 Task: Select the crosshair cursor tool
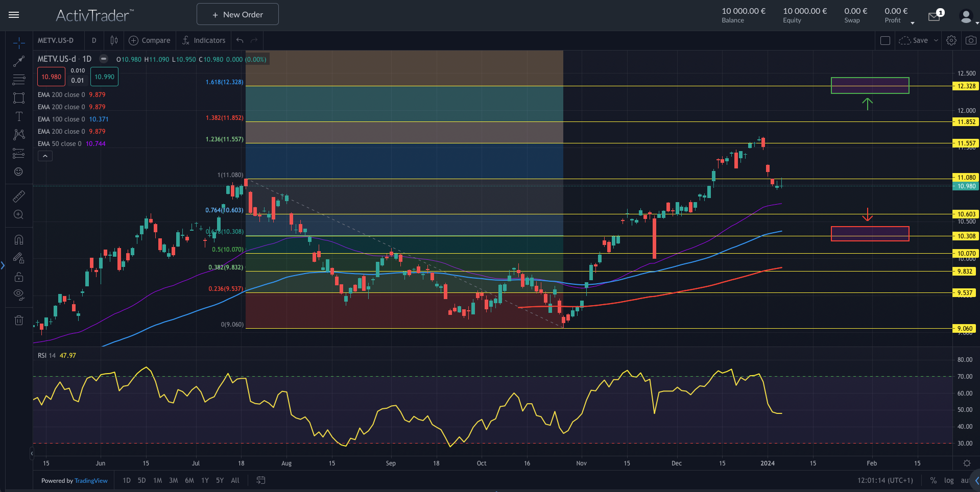[x=19, y=43]
